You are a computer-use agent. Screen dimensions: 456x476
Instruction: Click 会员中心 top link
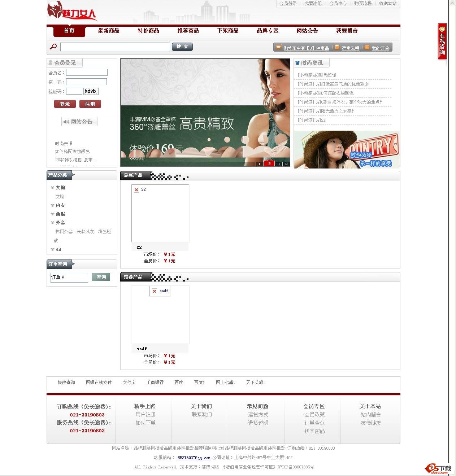click(338, 4)
